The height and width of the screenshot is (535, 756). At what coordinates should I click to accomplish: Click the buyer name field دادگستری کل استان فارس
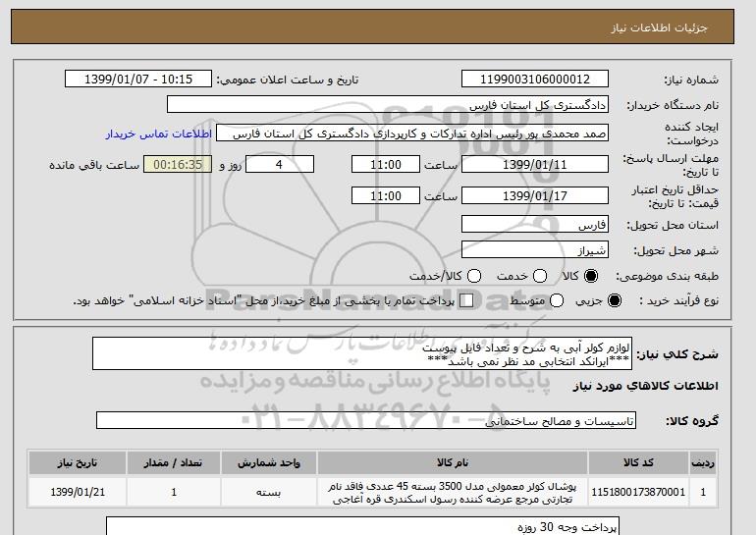coord(388,105)
